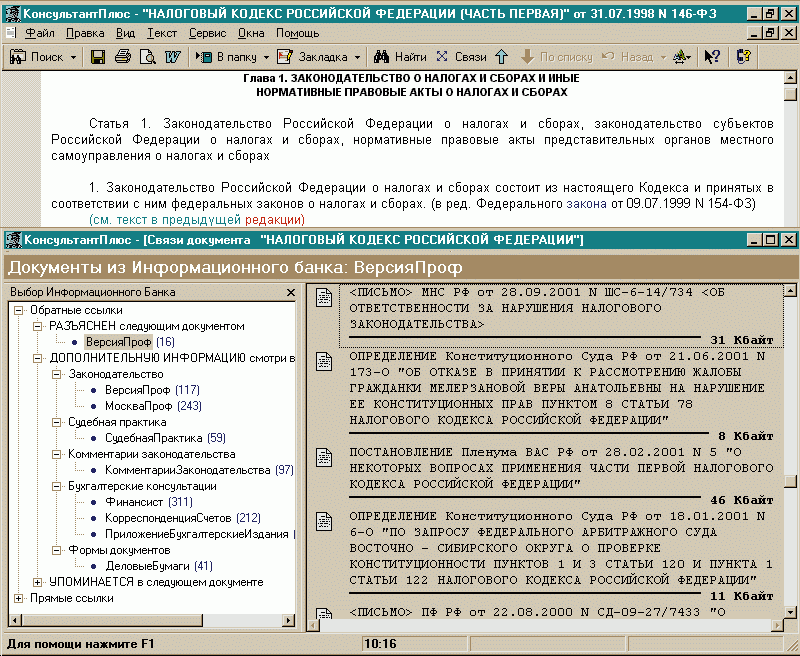
Task: Click down arrow of document list scrollbar
Action: tap(790, 612)
